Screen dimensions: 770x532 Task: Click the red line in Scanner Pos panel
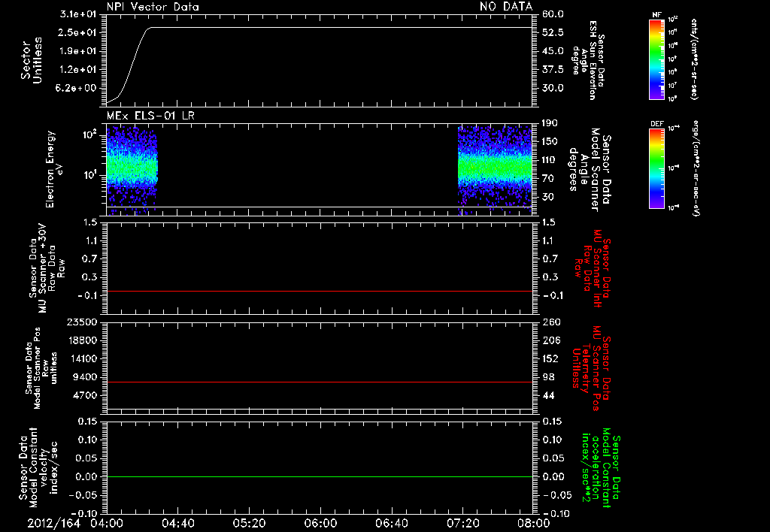tap(319, 382)
